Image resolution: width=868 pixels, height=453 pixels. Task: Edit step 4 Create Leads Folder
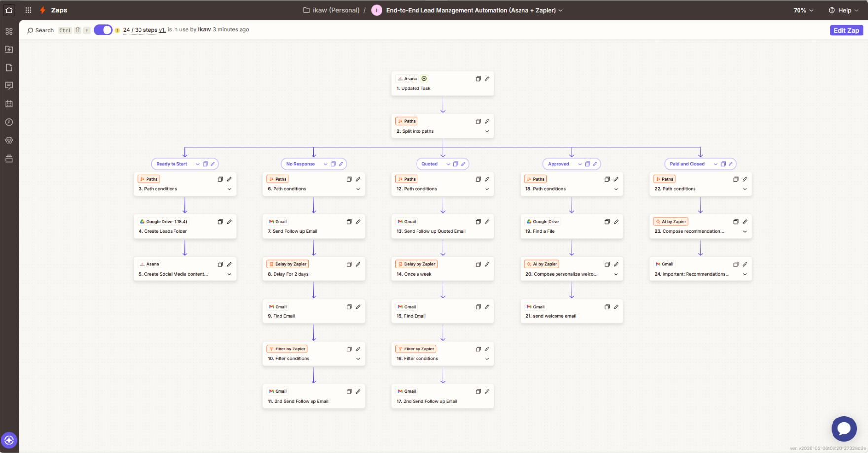tap(229, 222)
